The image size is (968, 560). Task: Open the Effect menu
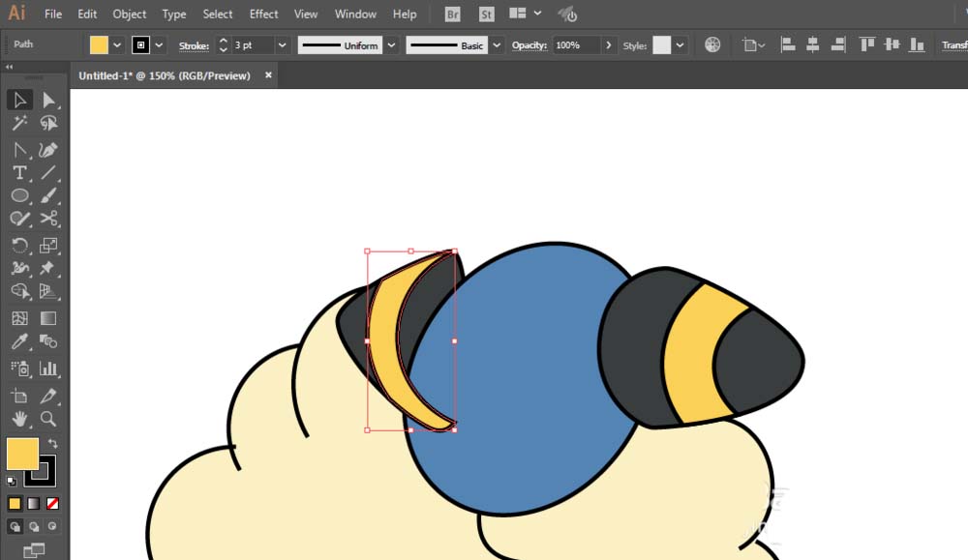[x=263, y=14]
